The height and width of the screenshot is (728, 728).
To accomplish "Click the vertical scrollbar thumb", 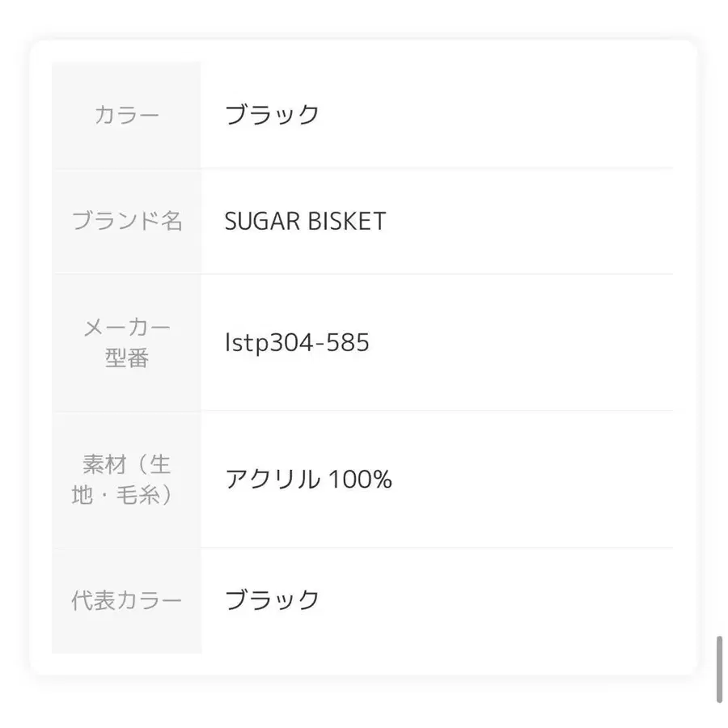I will click(x=719, y=669).
